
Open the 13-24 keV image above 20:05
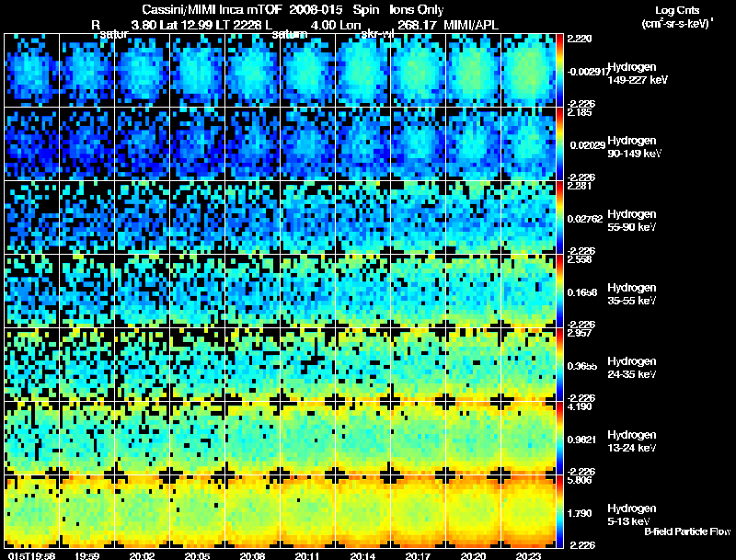pos(197,439)
